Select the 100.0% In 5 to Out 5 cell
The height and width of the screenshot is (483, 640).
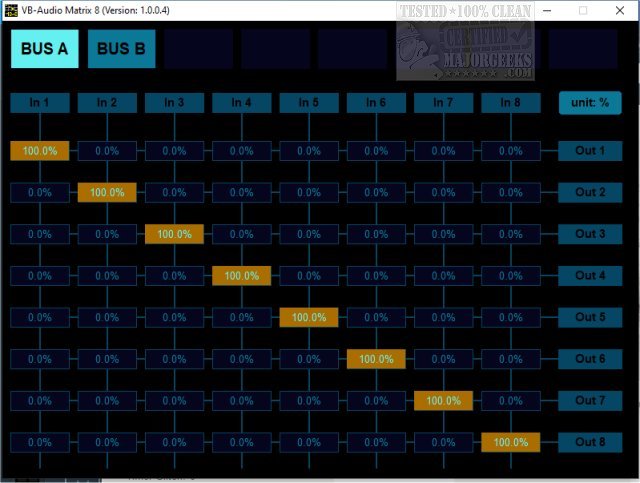[309, 317]
